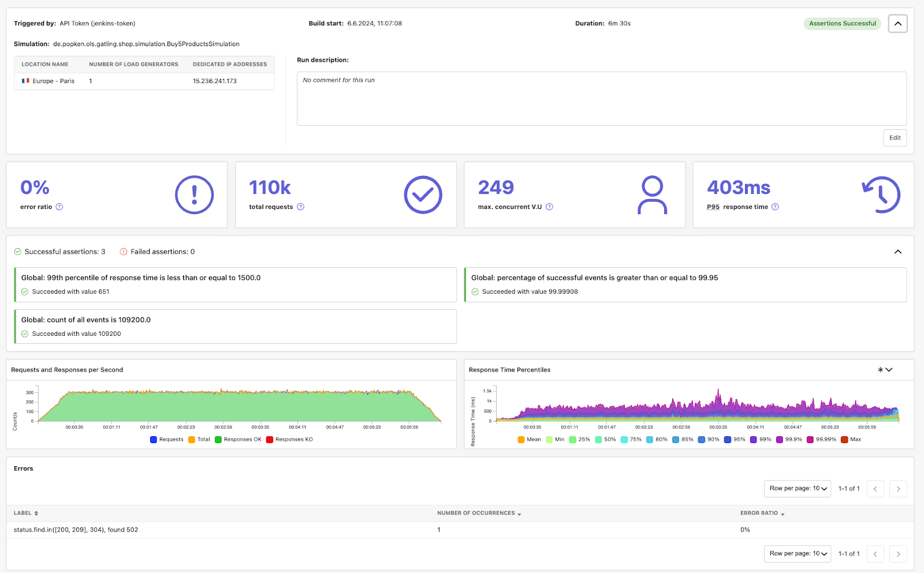Click check icon beside 'Succeeded with value 651'
The width and height of the screenshot is (924, 573).
pyautogui.click(x=25, y=292)
